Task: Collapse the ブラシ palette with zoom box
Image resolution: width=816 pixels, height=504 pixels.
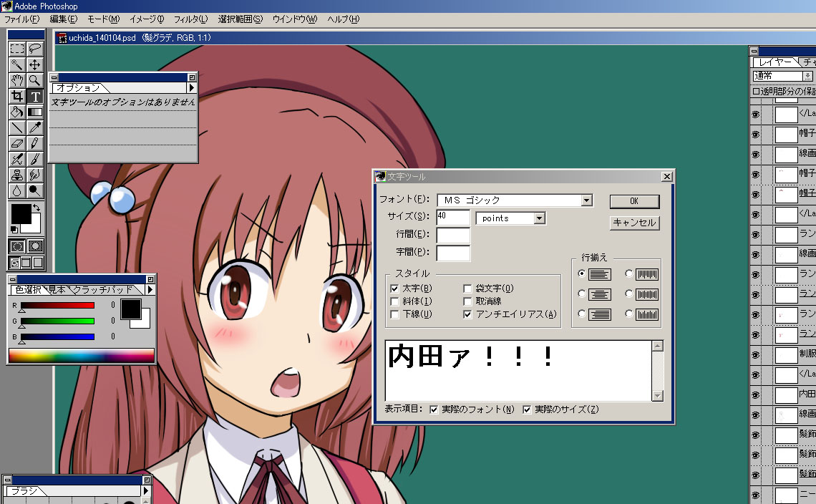Action: [x=147, y=480]
